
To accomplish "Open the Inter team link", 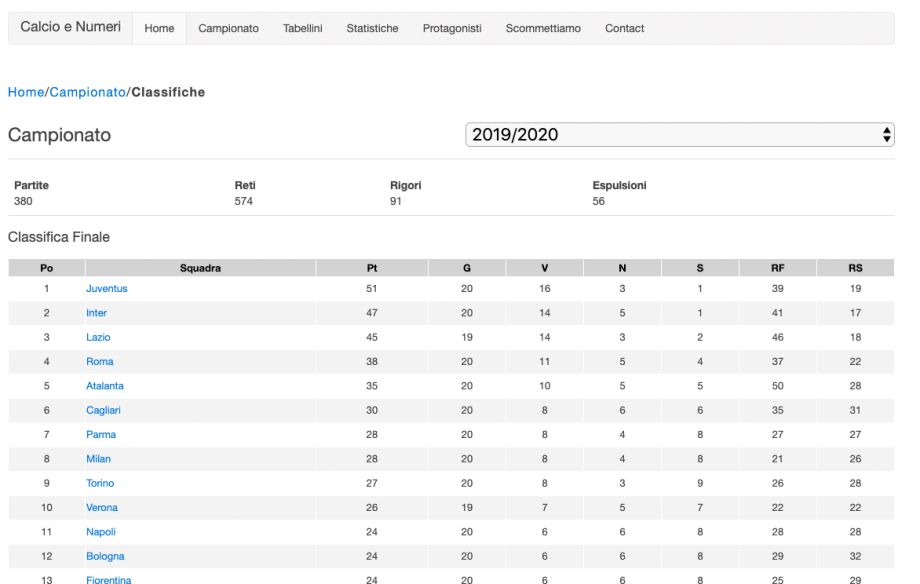I will (96, 313).
